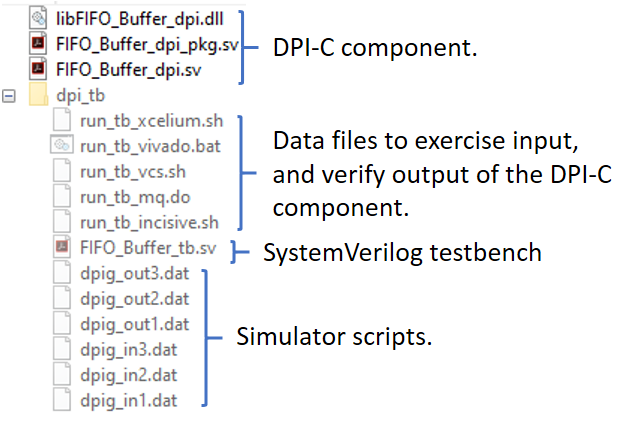
Task: Click the dpig_out3.dat file icon
Action: [62, 272]
